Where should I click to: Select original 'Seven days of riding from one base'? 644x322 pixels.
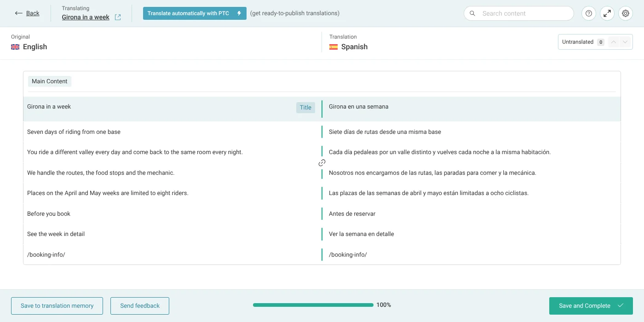pyautogui.click(x=74, y=132)
